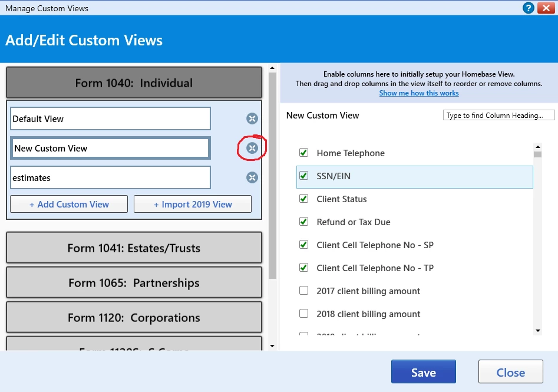Expand the Form 1041: Estates/Trusts section
Screen dimensions: 558x392
tap(134, 248)
